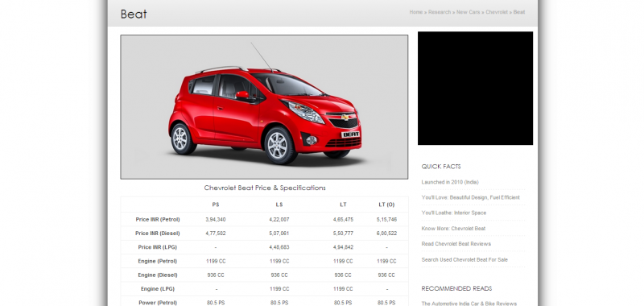Open Read Chevrolet Beat Reviews
Image resolution: width=644 pixels, height=306 pixels.
pos(456,244)
